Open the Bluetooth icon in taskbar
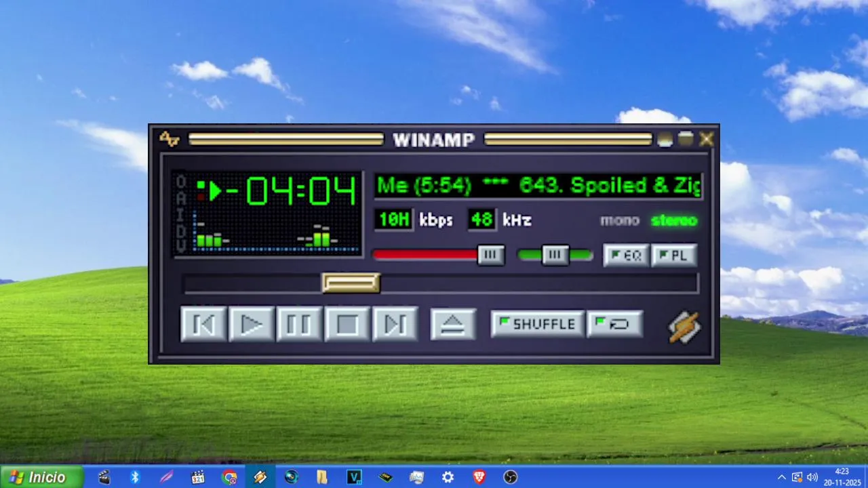The width and height of the screenshot is (868, 488). coord(135,477)
